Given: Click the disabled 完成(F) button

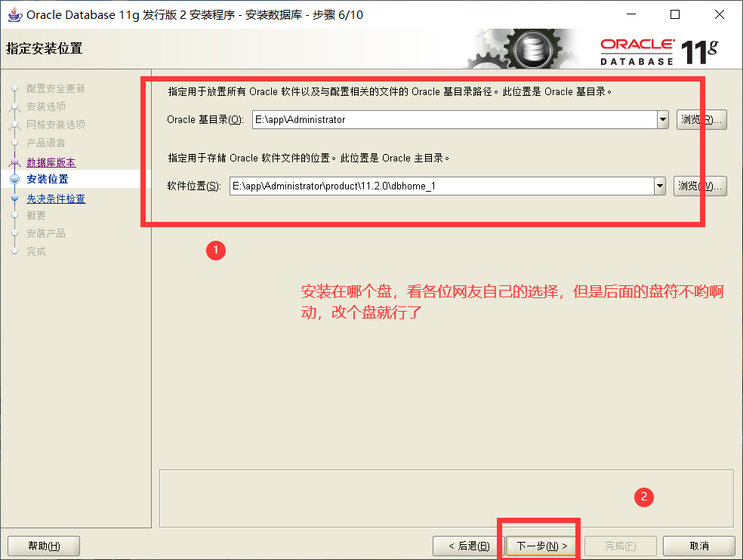Looking at the screenshot, I should [620, 546].
